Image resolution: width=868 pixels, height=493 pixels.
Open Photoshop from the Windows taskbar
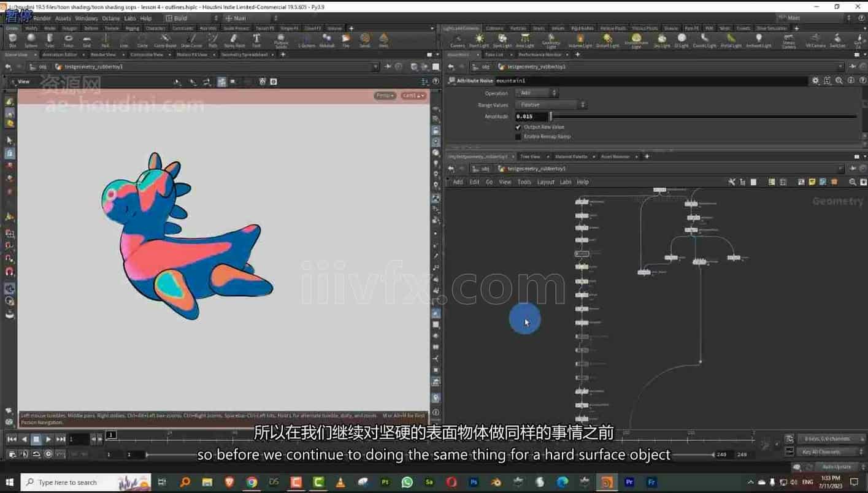[x=474, y=482]
